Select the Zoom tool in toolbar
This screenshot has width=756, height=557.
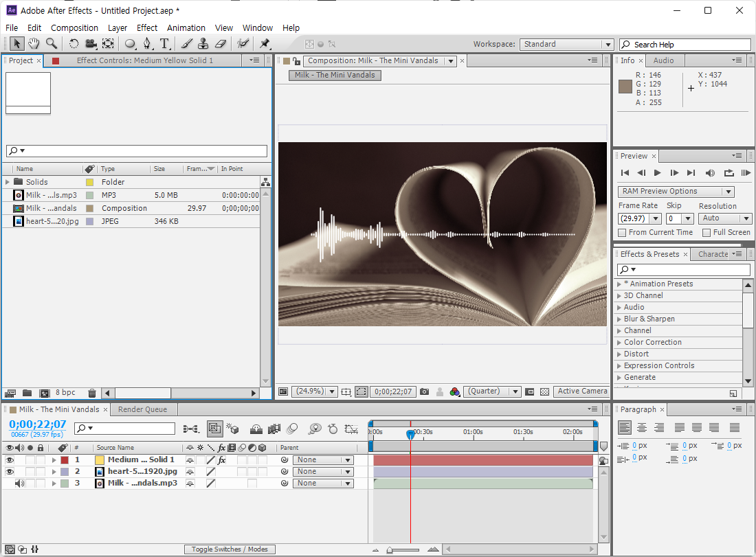pos(51,44)
